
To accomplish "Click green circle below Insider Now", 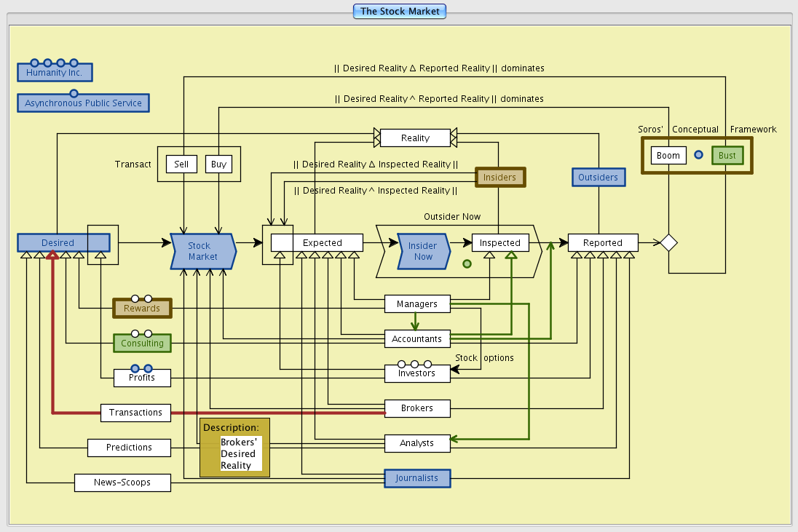I will (x=467, y=263).
